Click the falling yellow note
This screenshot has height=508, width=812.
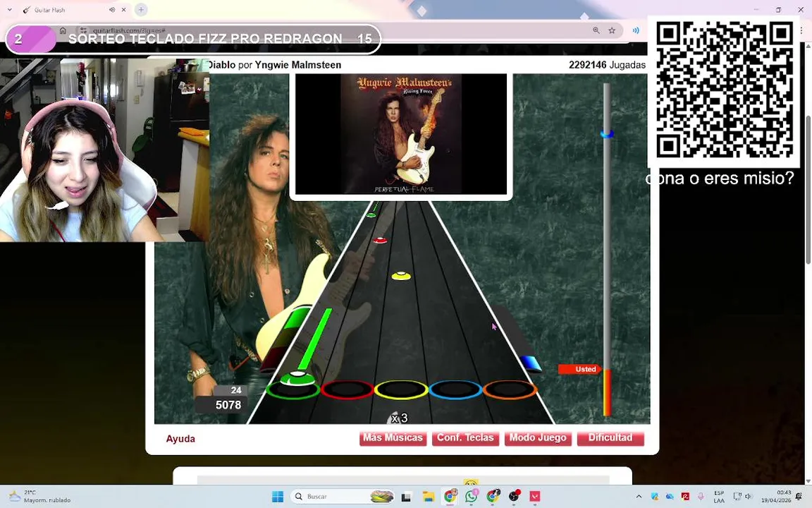click(x=401, y=276)
